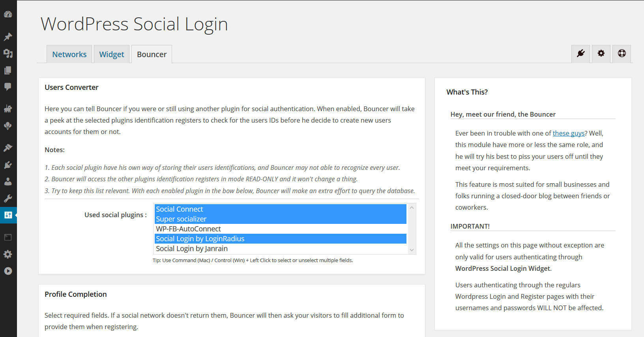Open the Appearance paintbrush menu
Image resolution: width=644 pixels, height=337 pixels.
point(8,148)
